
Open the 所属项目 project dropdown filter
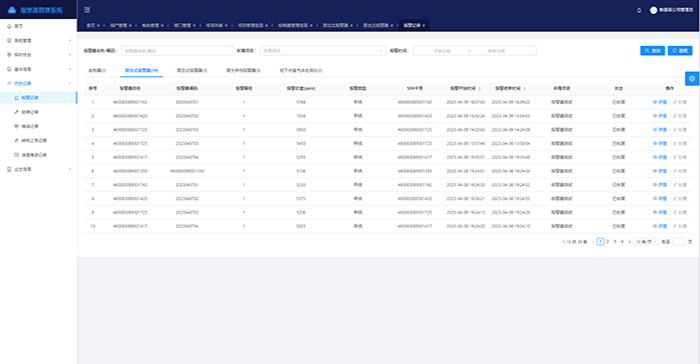pyautogui.click(x=323, y=51)
